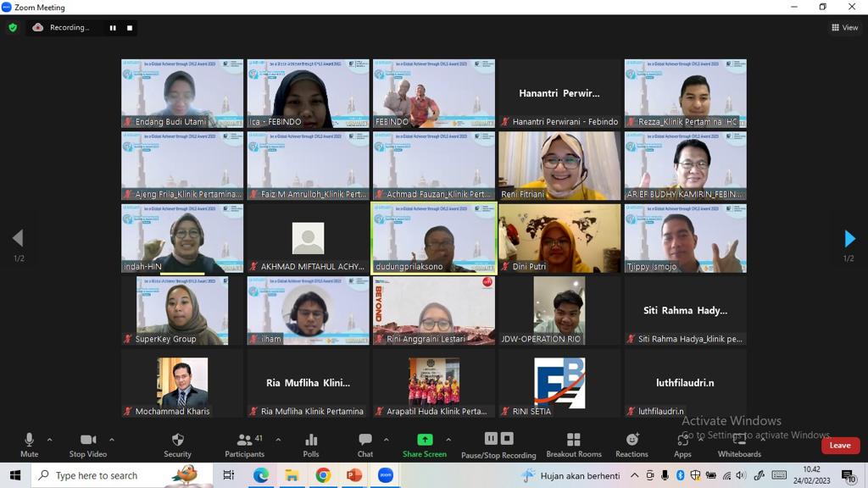Select the dudungprilaksono active speaker tile
The image size is (868, 488).
coord(434,238)
